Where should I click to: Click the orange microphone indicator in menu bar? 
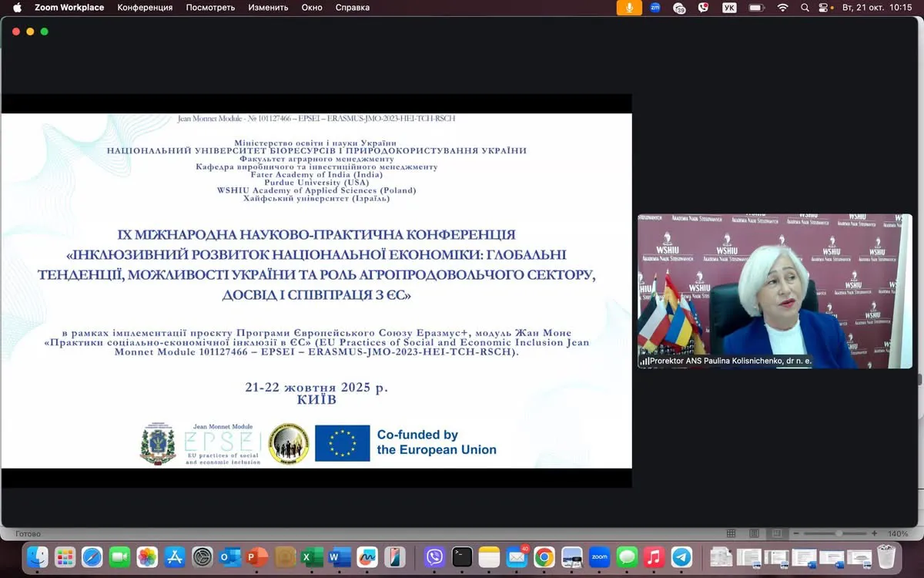629,8
